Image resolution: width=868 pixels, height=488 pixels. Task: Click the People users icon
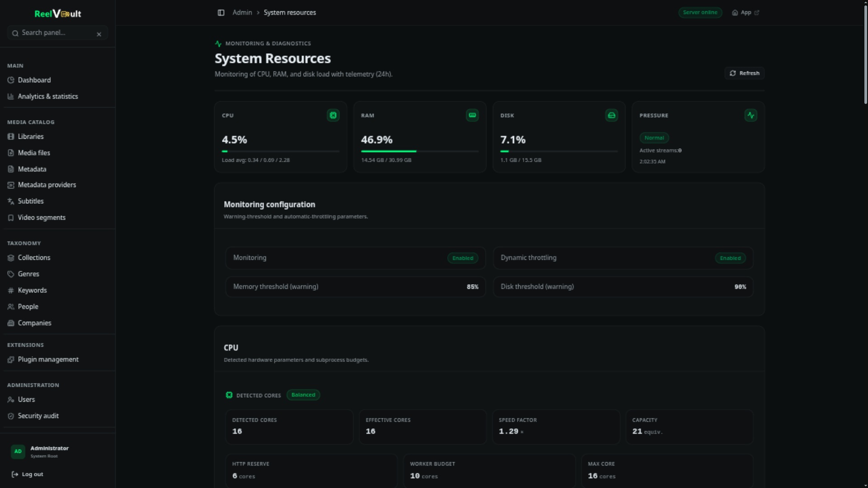(11, 306)
